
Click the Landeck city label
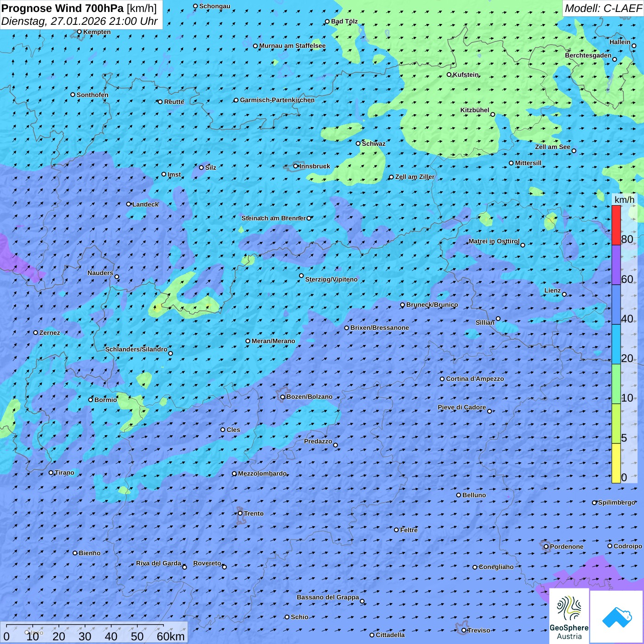click(x=145, y=204)
